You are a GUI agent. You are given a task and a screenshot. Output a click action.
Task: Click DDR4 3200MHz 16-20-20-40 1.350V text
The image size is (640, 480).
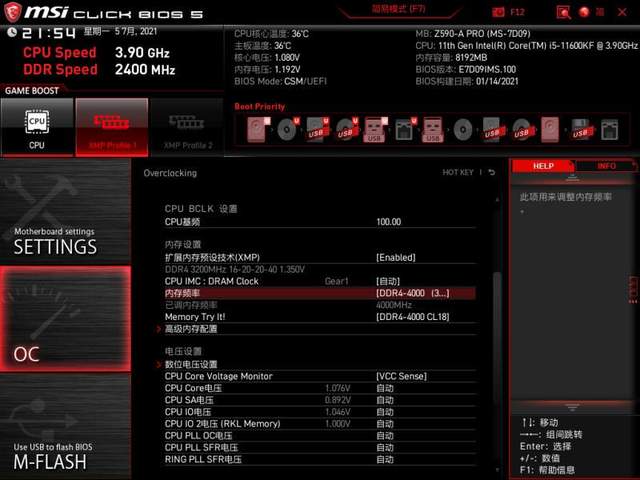pyautogui.click(x=235, y=269)
